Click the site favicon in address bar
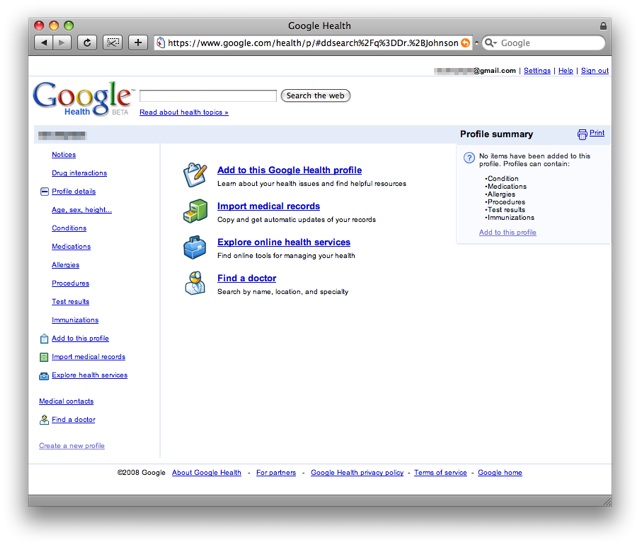The image size is (640, 545). [161, 43]
